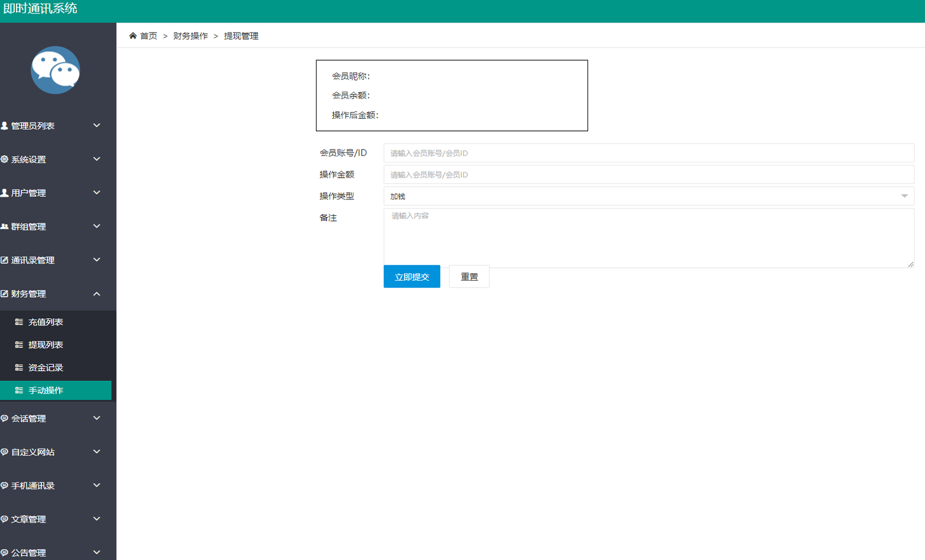Click the 系统设置 gear icon
This screenshot has width=925, height=560.
click(4, 159)
